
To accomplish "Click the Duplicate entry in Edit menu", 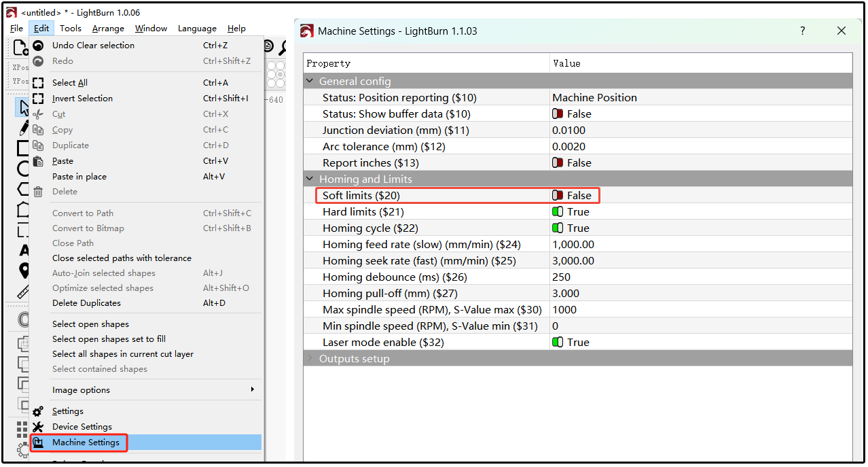I will click(145, 145).
